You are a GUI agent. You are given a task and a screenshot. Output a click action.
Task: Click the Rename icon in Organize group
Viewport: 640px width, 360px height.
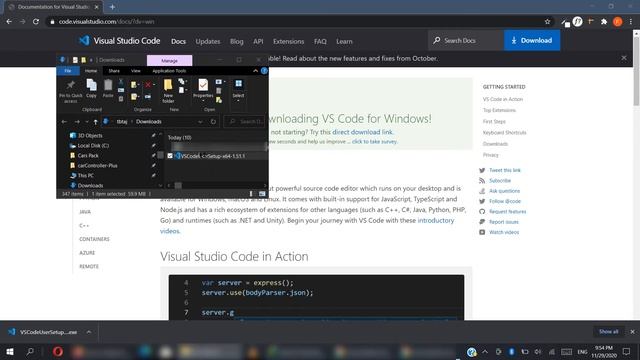coord(148,97)
